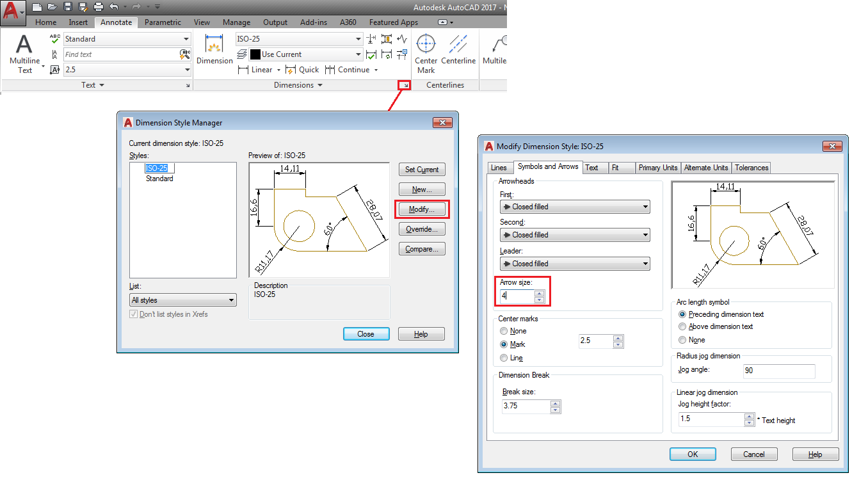The height and width of the screenshot is (489, 868).
Task: Open the Leader arrowhead dropdown
Action: (x=575, y=263)
